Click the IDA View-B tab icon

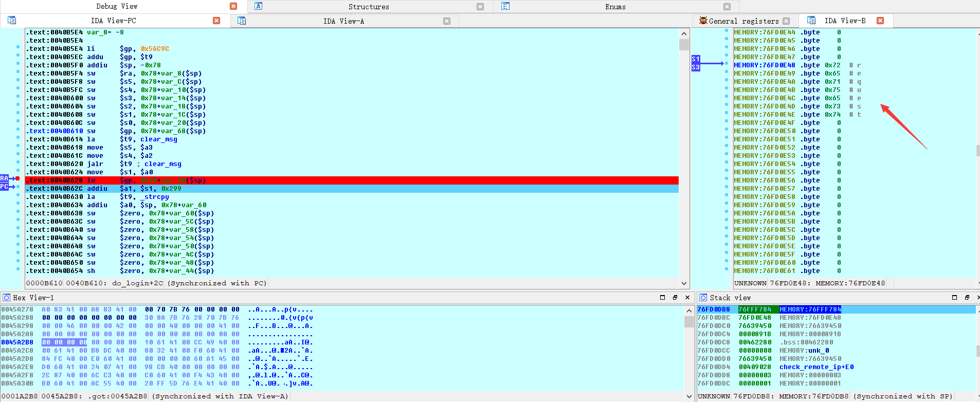(x=811, y=21)
